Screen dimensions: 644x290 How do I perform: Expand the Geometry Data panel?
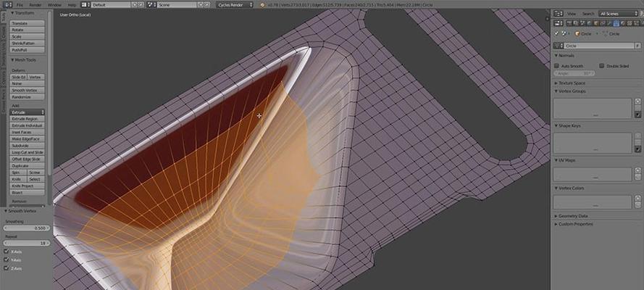click(572, 216)
